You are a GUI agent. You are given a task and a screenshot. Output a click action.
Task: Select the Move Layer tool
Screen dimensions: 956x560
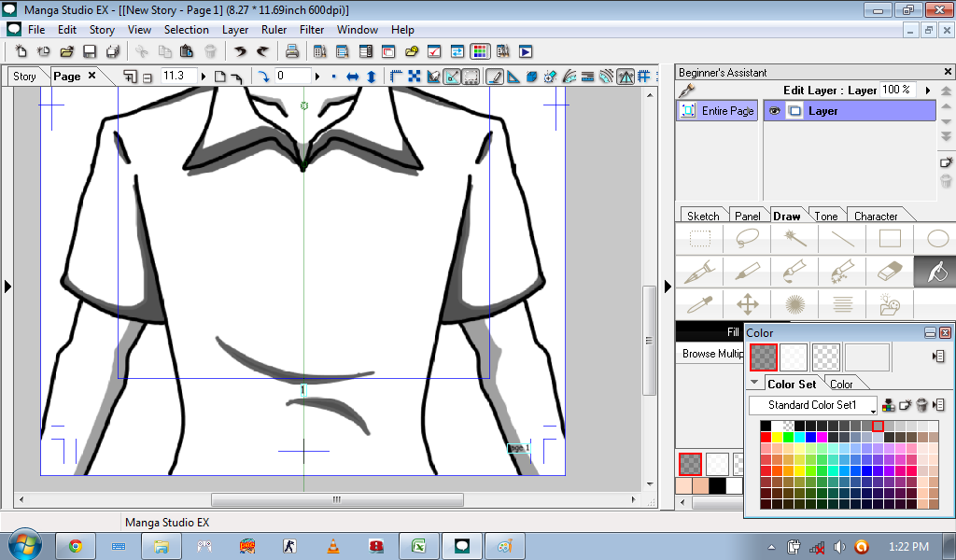click(747, 304)
